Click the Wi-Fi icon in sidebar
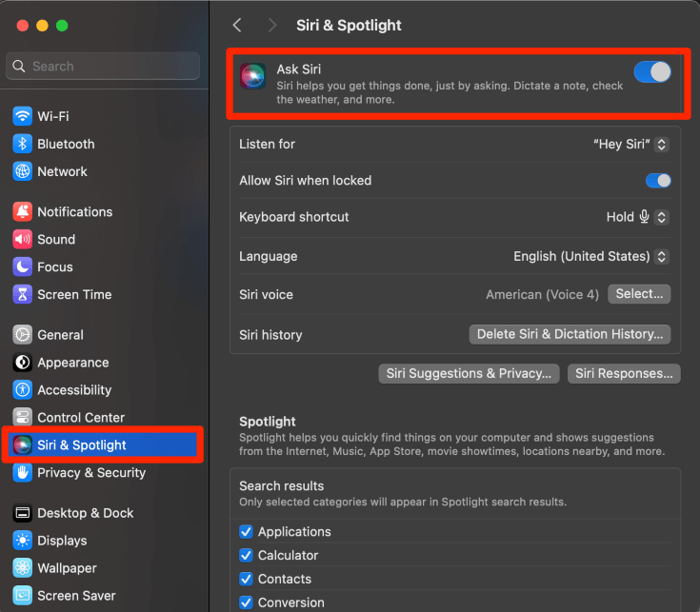This screenshot has width=700, height=612. pyautogui.click(x=22, y=116)
